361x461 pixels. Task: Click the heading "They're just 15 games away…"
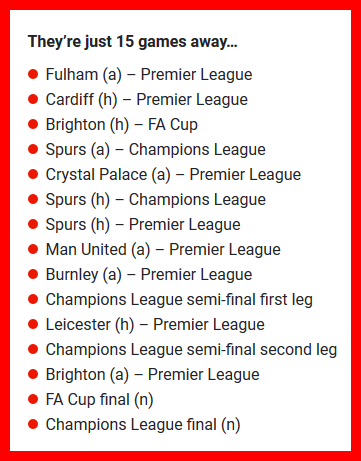(x=133, y=42)
